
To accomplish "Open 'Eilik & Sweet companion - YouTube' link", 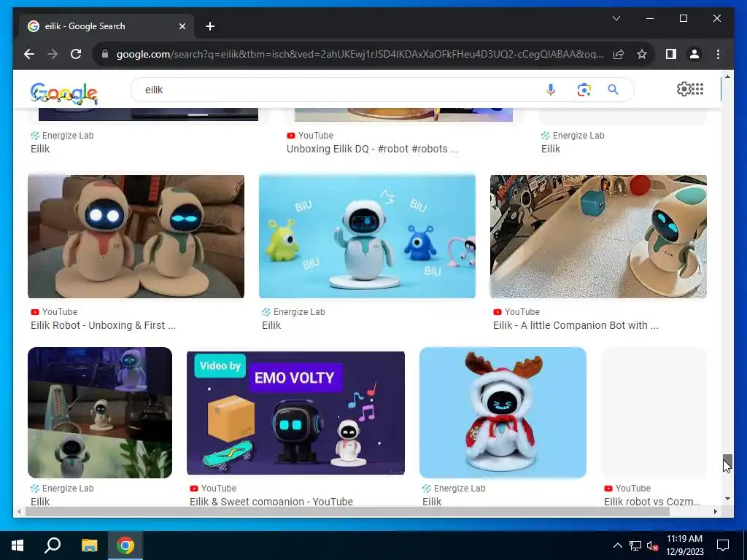I will (271, 501).
